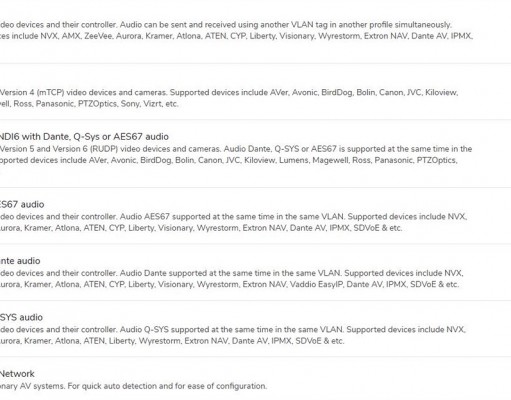Select the Q-SYS audio profile heading
Viewport: 511px width, 400px height.
coord(21,317)
